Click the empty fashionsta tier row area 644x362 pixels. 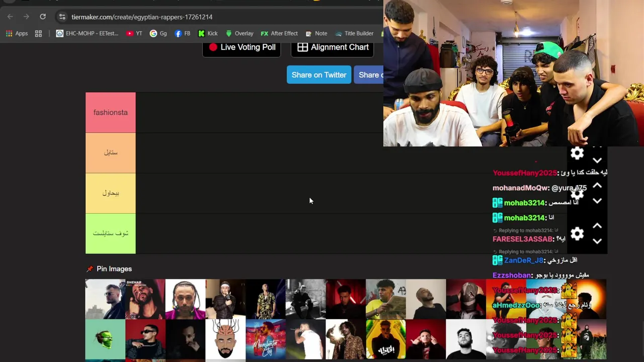[x=259, y=113]
